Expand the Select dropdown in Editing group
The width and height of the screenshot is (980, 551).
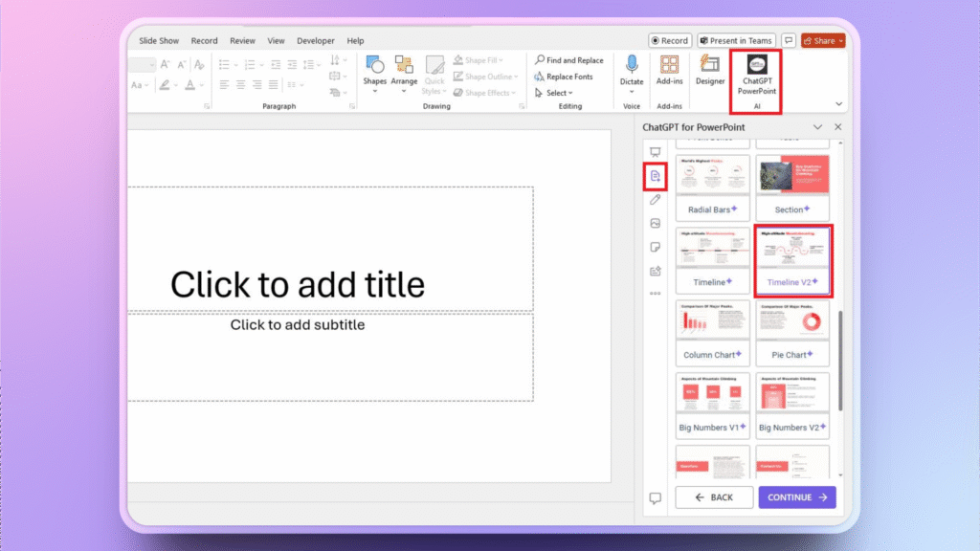(x=560, y=93)
